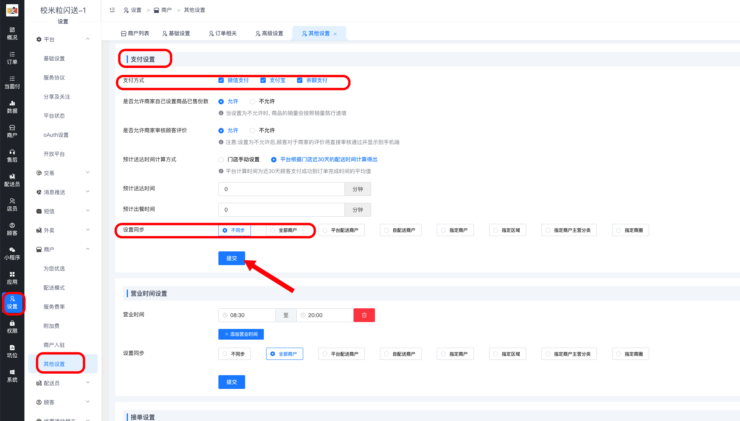Click the red delete business hours button
This screenshot has height=421, width=740.
point(364,315)
